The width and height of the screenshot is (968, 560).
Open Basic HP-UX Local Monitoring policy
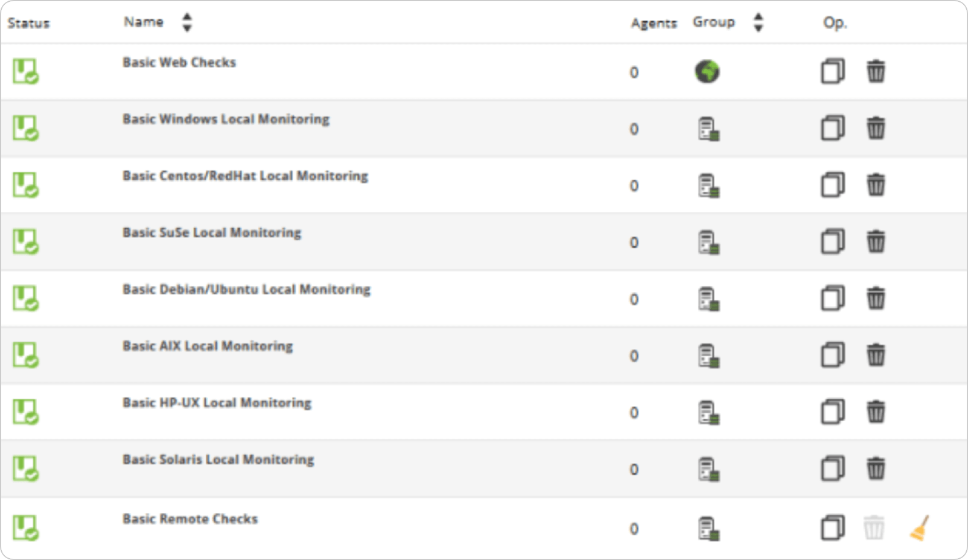pyautogui.click(x=217, y=402)
